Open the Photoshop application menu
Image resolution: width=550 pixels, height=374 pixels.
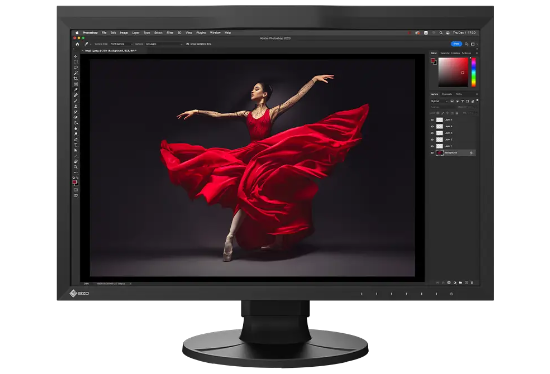pyautogui.click(x=90, y=33)
